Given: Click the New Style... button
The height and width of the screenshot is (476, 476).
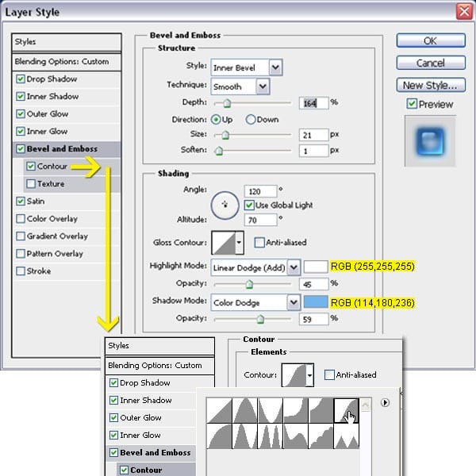Looking at the screenshot, I should 431,86.
